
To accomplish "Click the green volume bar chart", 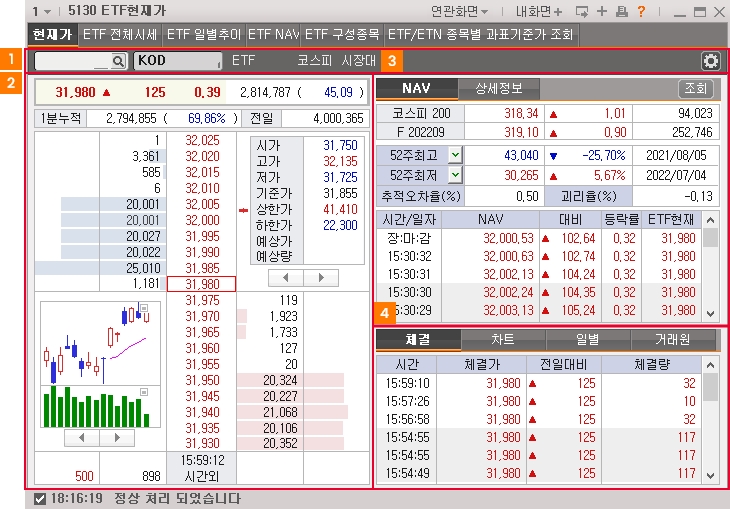I will coord(101,407).
